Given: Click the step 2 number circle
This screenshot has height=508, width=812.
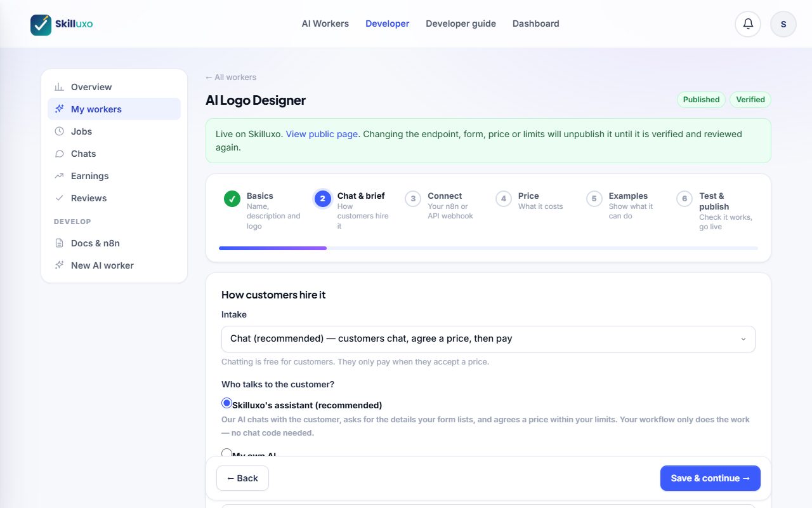Looking at the screenshot, I should (x=323, y=199).
